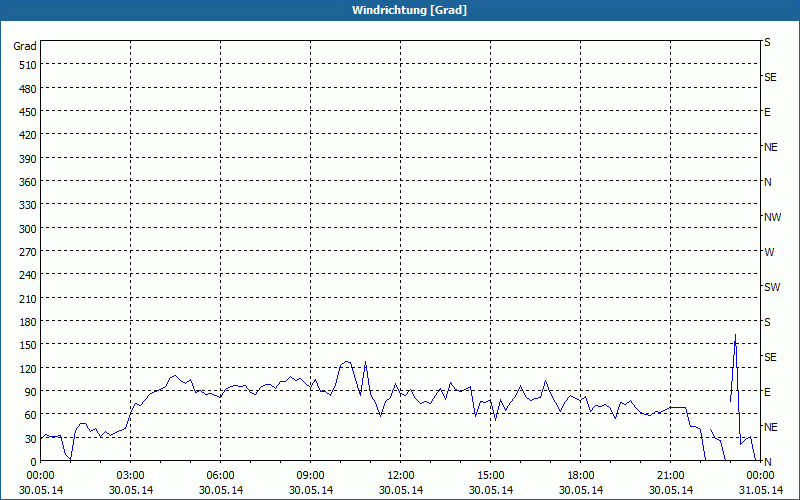Click the 'SW' compass label
The height and width of the screenshot is (500, 800).
click(772, 287)
